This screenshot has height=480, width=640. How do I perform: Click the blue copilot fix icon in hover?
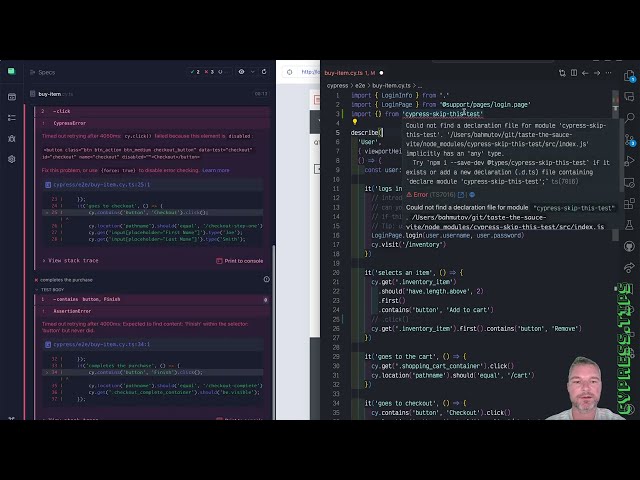(472, 195)
